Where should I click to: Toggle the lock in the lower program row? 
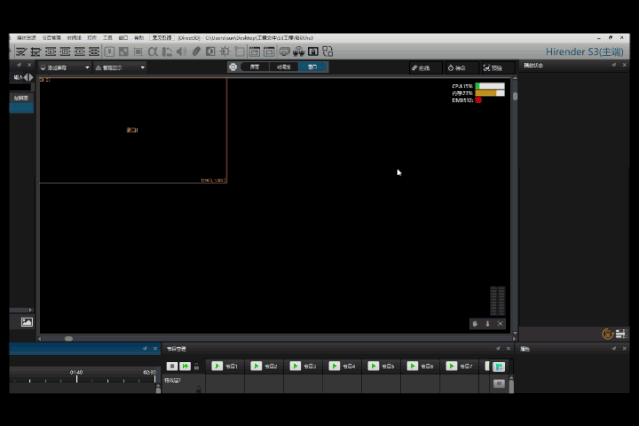tap(198, 389)
